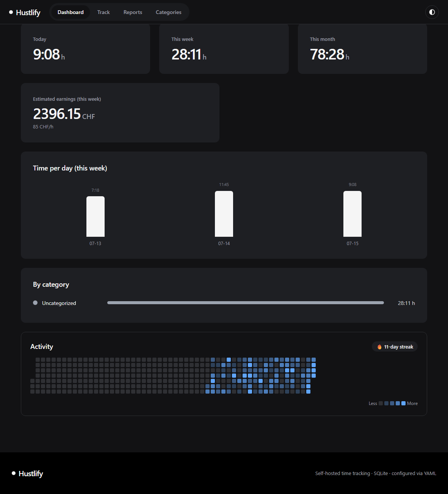
Task: Click the By category heading
Action: [x=51, y=285]
